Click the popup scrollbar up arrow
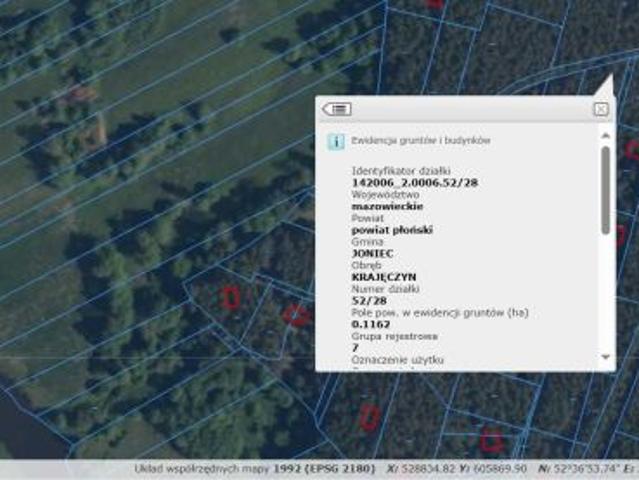 605,136
